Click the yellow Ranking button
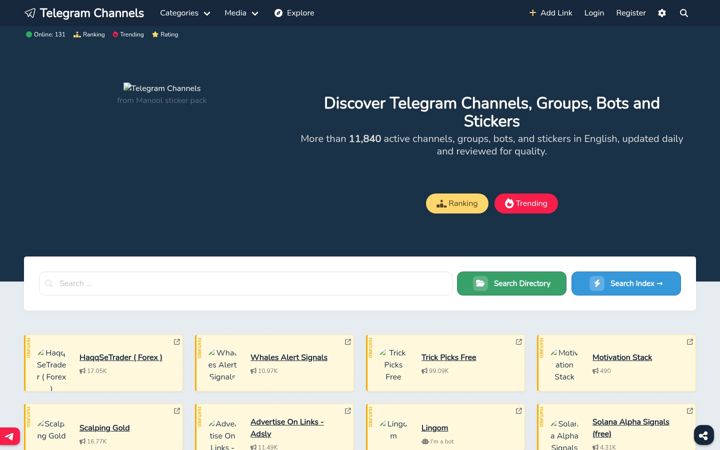Viewport: 720px width, 450px height. [x=457, y=203]
